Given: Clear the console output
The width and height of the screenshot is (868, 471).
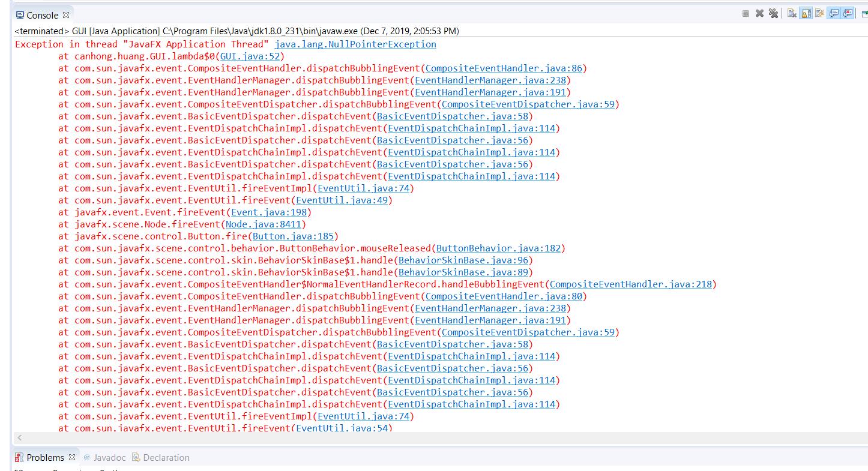Looking at the screenshot, I should coord(792,13).
